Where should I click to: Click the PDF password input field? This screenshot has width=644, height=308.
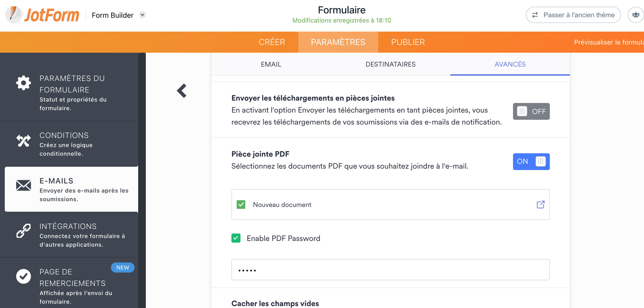point(390,270)
